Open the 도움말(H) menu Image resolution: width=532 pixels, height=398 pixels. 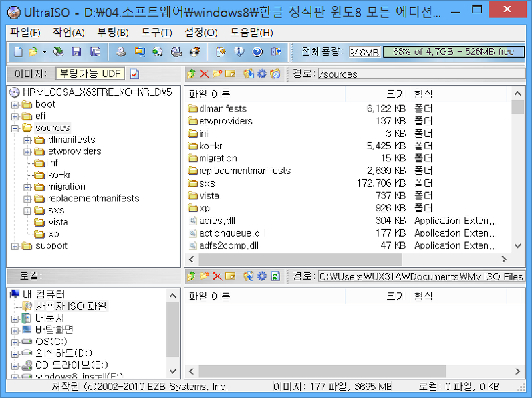(251, 33)
